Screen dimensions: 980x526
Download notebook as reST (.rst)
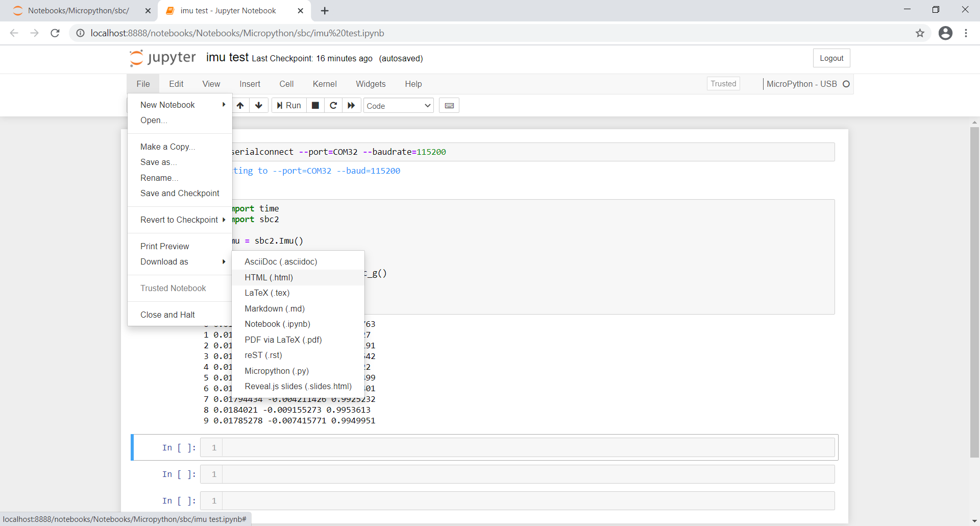click(x=298, y=355)
